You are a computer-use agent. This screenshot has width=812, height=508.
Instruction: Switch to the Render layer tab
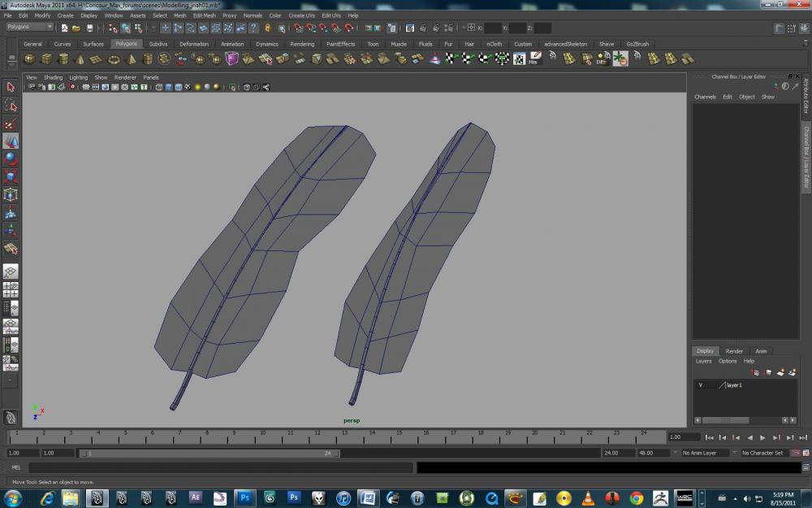(734, 351)
